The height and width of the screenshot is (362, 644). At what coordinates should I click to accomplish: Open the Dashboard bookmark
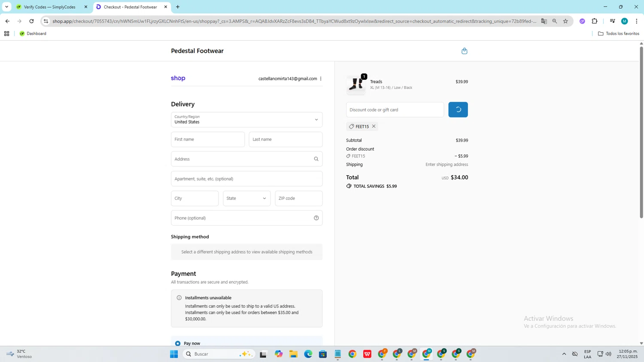[x=33, y=33]
